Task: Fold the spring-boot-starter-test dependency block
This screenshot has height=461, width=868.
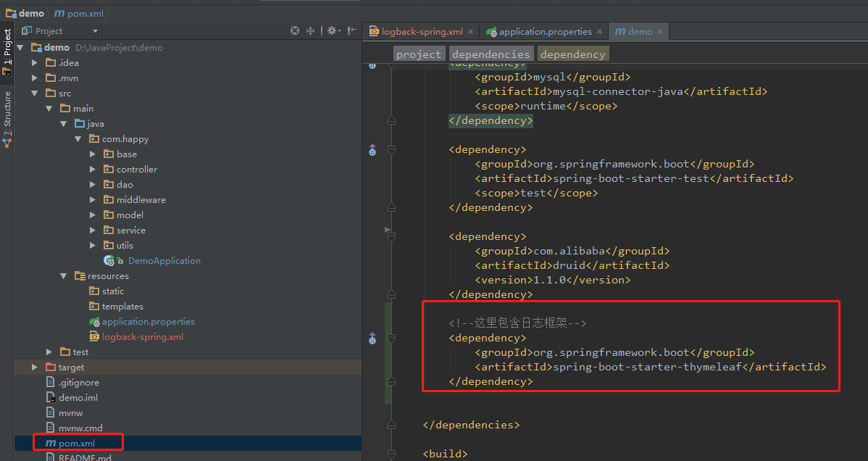Action: pos(391,149)
